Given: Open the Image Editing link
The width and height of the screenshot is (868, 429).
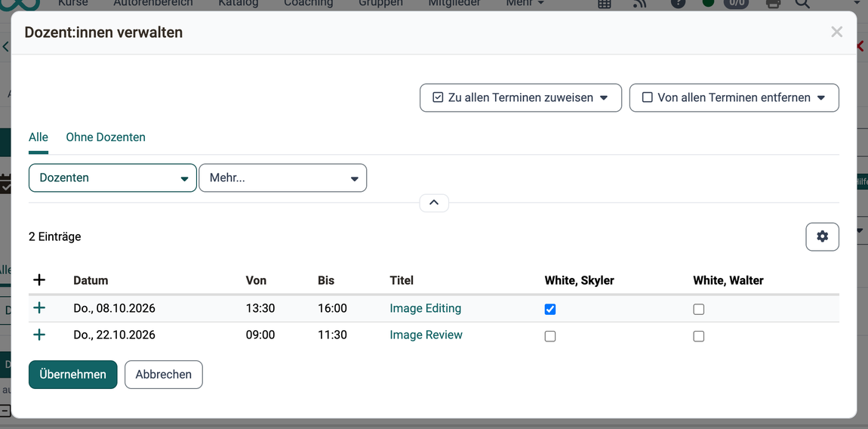Looking at the screenshot, I should (x=425, y=308).
